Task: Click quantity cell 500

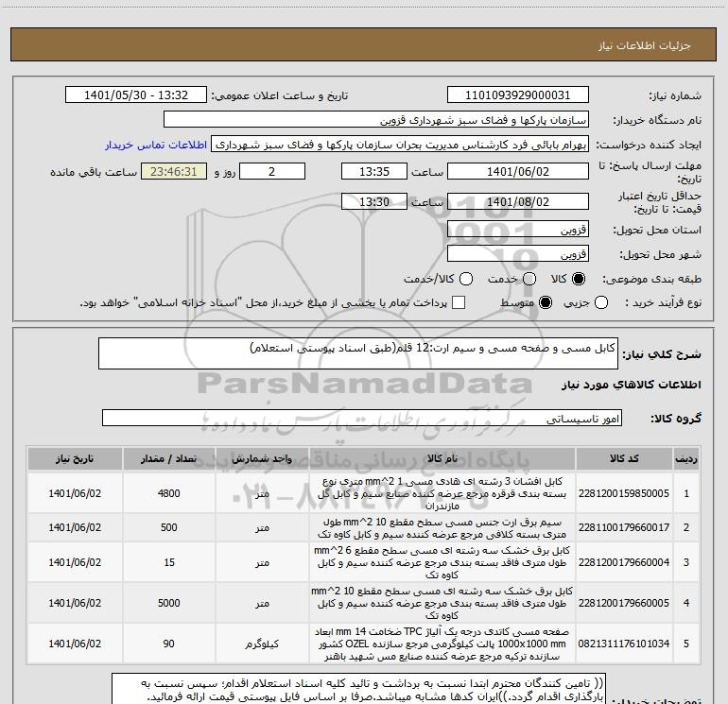Action: tap(169, 527)
